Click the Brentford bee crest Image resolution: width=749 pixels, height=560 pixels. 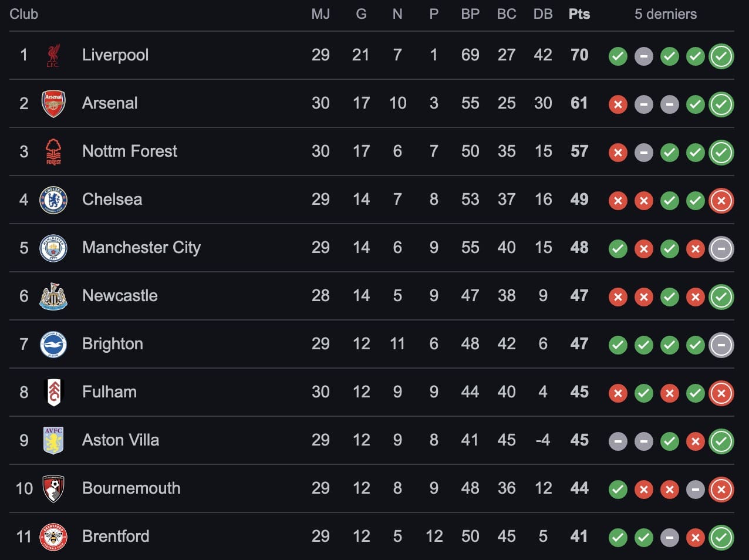point(53,537)
